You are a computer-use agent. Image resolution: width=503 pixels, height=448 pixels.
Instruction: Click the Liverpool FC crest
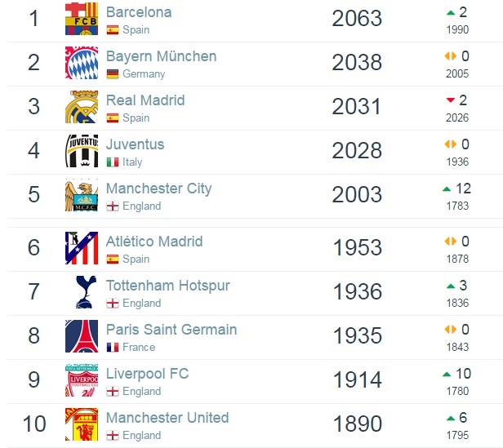(x=82, y=380)
